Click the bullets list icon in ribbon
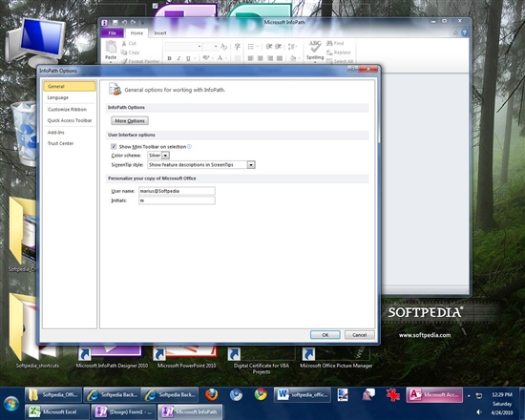525x420 pixels. (x=250, y=47)
